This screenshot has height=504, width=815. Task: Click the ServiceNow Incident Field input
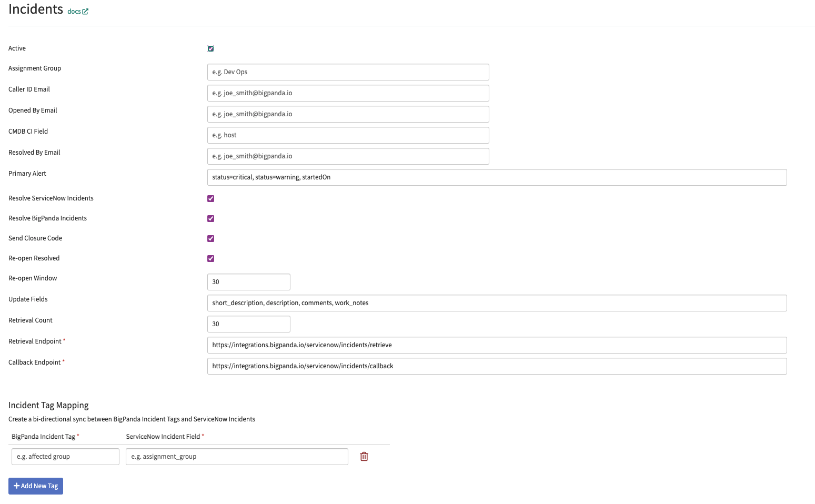(237, 457)
